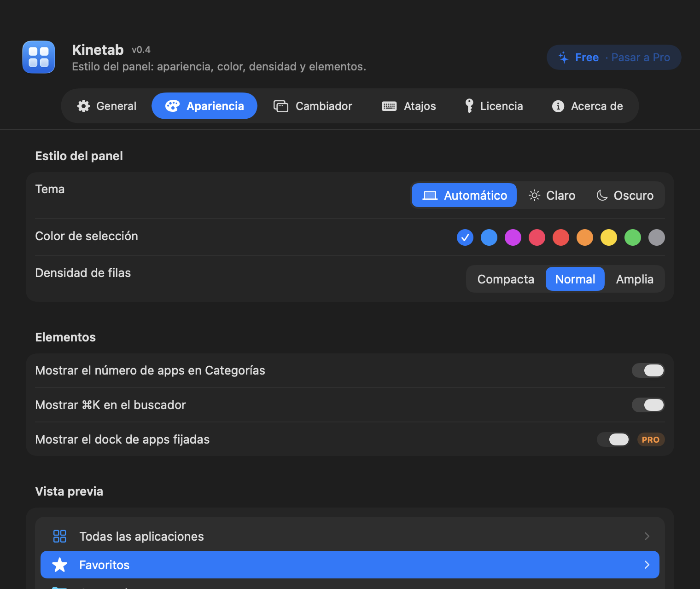Open the Acerca de tab
Viewport: 700px width, 589px height.
point(588,106)
